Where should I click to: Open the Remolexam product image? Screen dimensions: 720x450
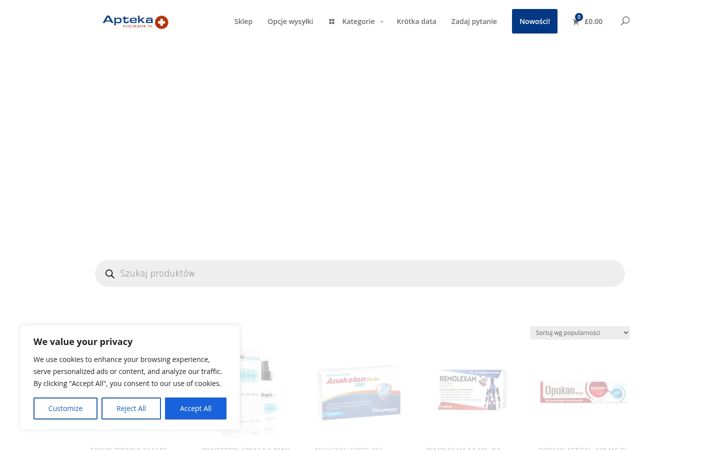tap(472, 389)
